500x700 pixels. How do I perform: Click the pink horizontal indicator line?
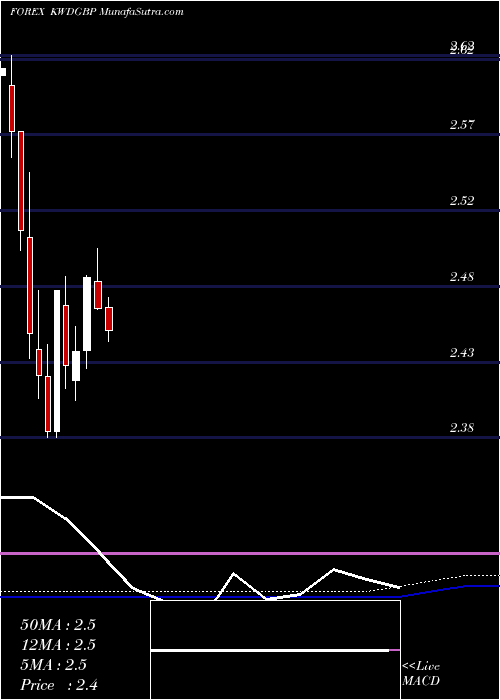(x=250, y=554)
